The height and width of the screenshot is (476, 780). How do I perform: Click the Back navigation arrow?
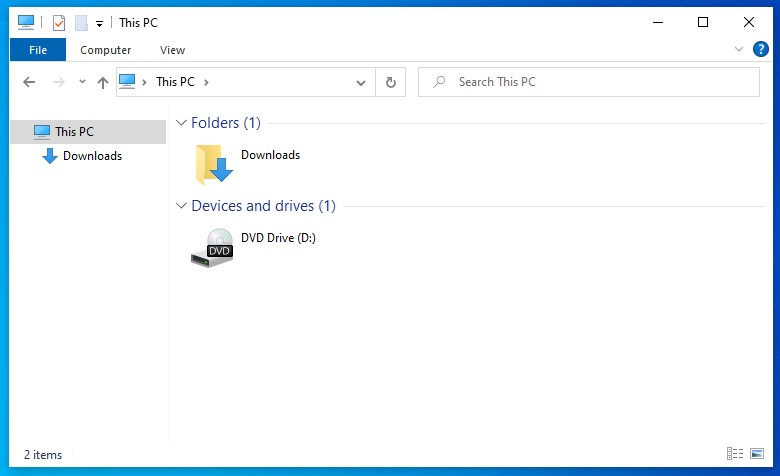(29, 82)
